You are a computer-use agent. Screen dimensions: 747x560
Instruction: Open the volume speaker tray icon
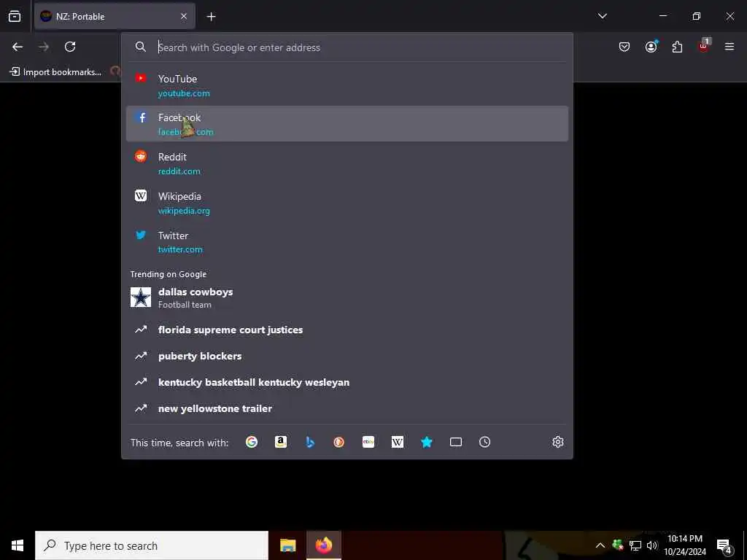point(651,545)
